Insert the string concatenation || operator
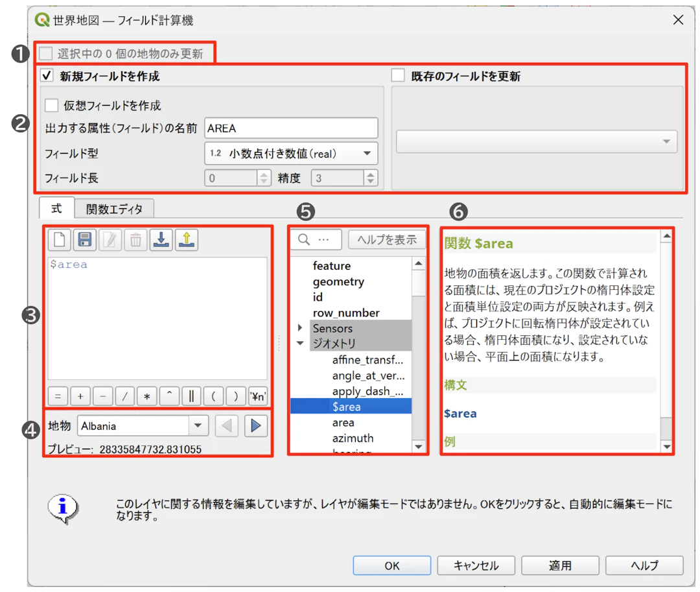Screen dimensions: 700x592 (x=191, y=396)
